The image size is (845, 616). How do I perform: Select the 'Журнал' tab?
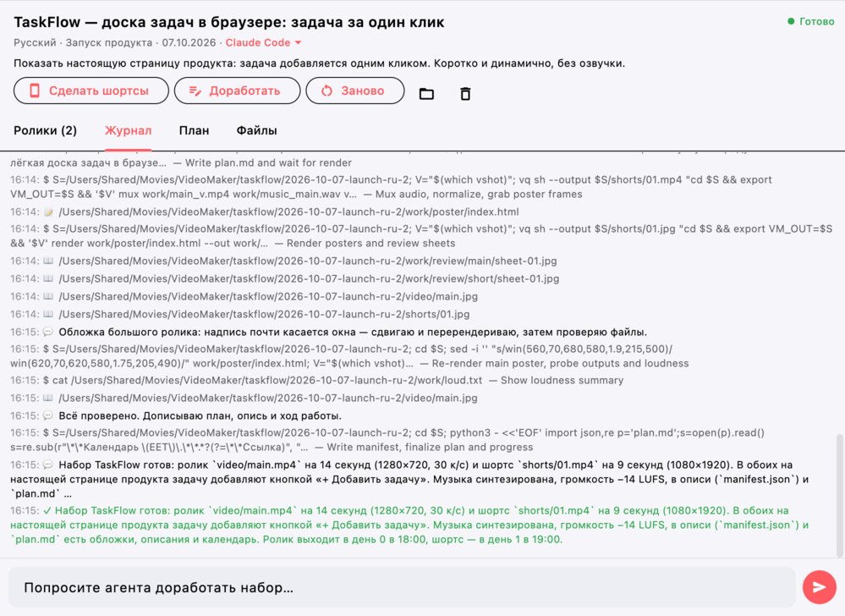[x=129, y=130]
